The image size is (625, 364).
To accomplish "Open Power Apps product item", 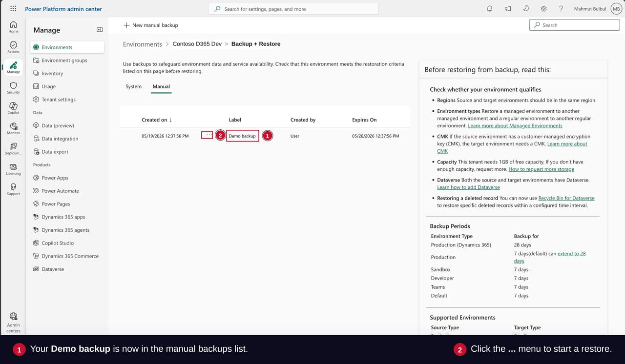I will (x=67, y=178).
